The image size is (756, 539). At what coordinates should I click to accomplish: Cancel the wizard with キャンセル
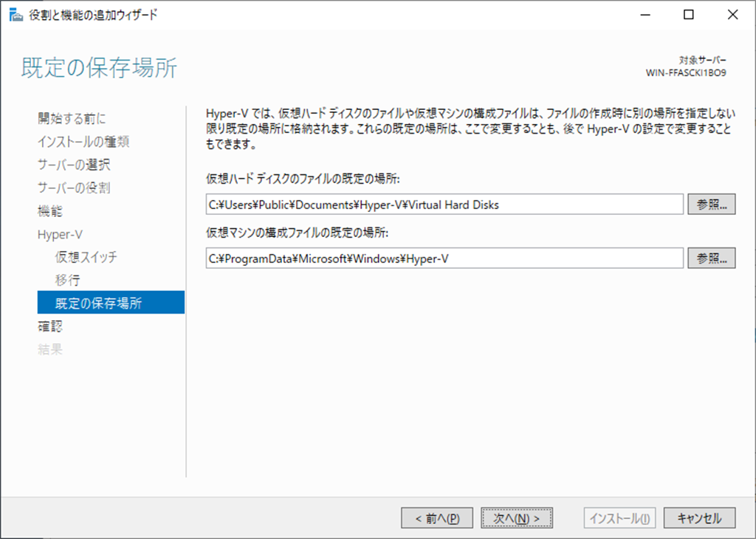click(699, 518)
